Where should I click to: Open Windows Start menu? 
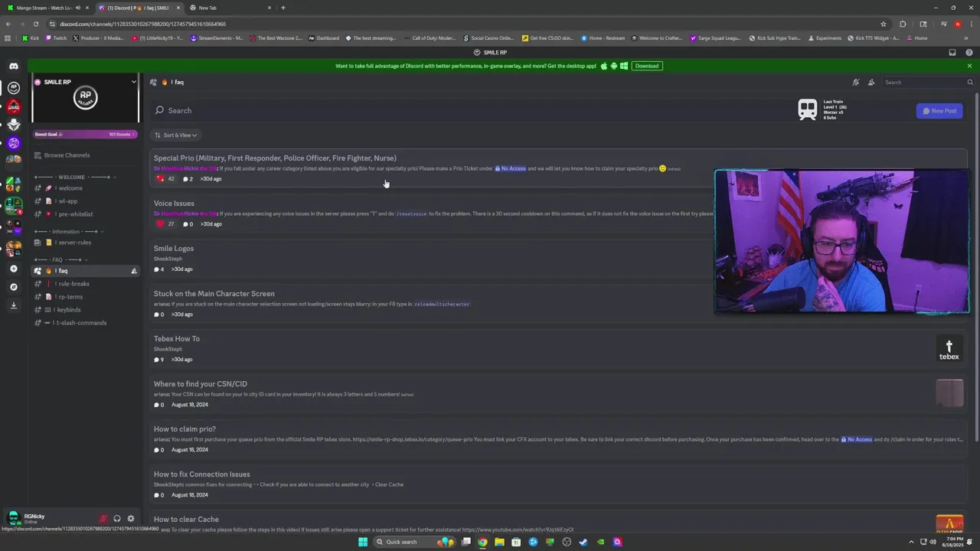pos(363,542)
